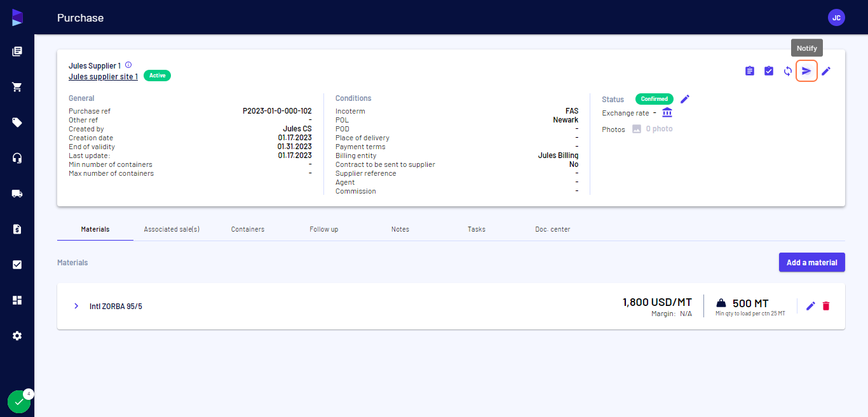Click the Contract to be sent to supplier label

(x=385, y=164)
